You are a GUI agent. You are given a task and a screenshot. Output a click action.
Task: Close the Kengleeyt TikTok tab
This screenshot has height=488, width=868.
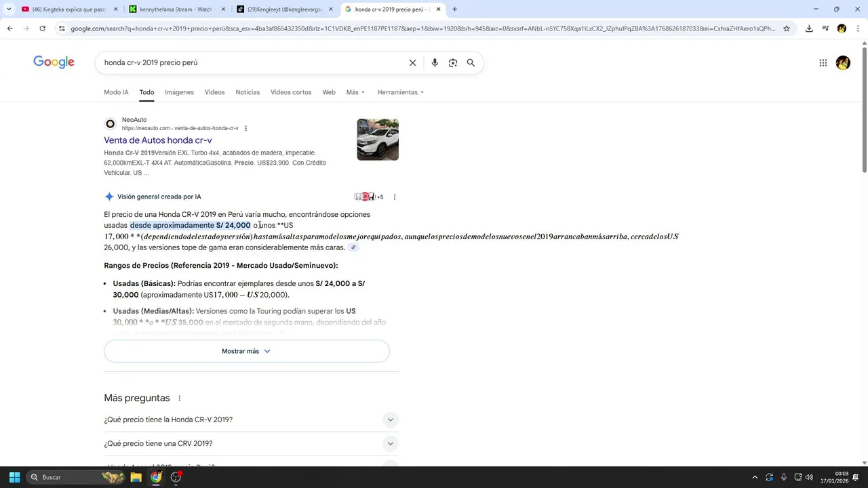(x=331, y=9)
